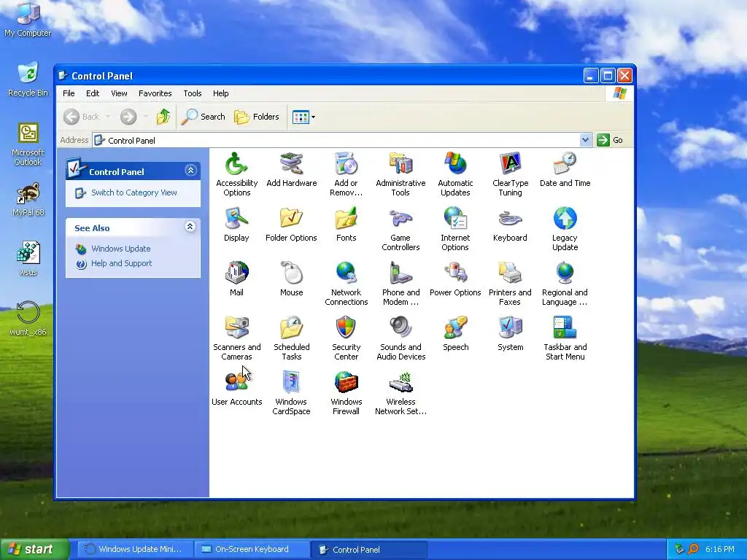Open Network Connections icon
This screenshot has height=560, width=747.
point(346,273)
